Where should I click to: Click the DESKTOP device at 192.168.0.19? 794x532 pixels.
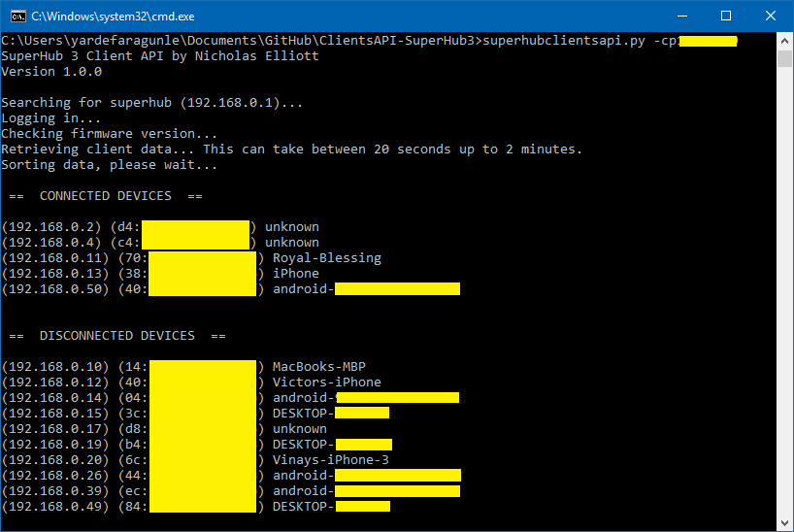(x=332, y=445)
